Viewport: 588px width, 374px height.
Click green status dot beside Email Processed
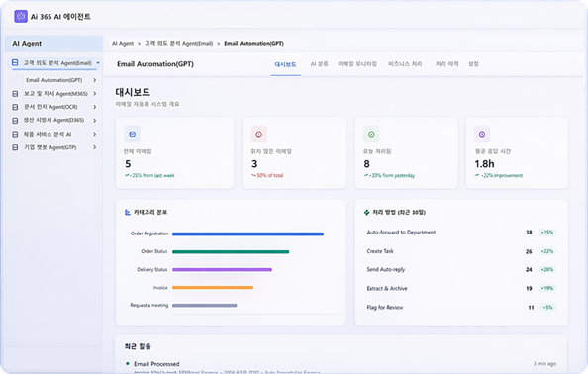128,363
